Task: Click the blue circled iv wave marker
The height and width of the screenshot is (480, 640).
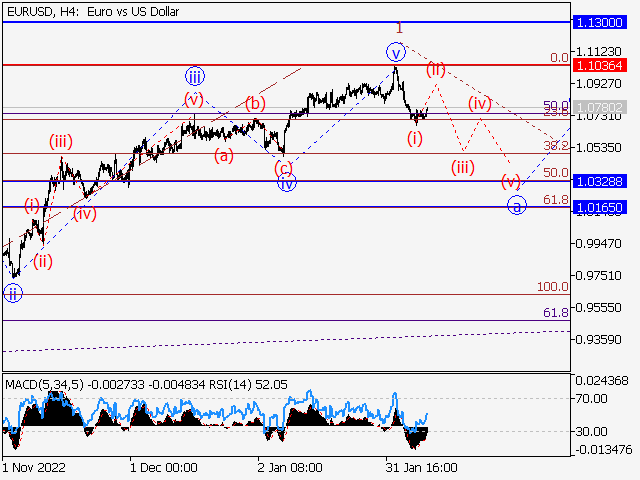Action: tap(287, 182)
